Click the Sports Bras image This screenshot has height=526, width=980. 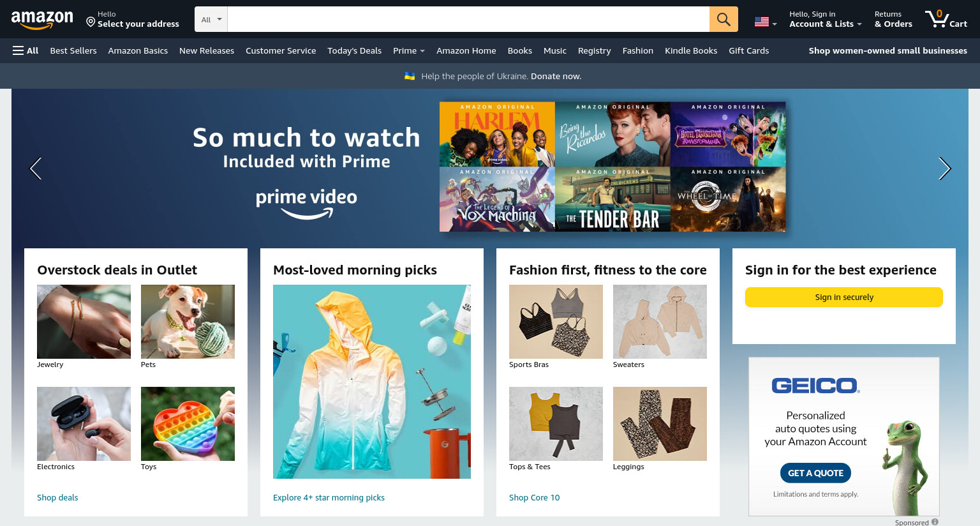[x=556, y=322]
